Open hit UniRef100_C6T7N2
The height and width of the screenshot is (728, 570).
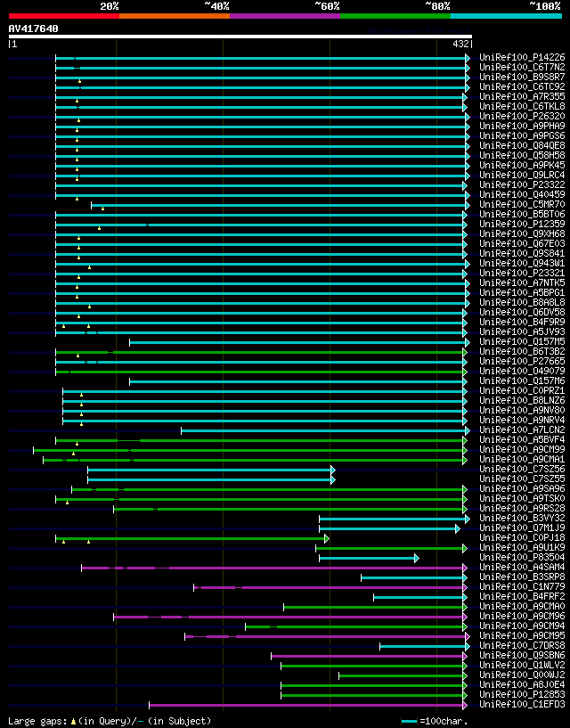point(522,68)
